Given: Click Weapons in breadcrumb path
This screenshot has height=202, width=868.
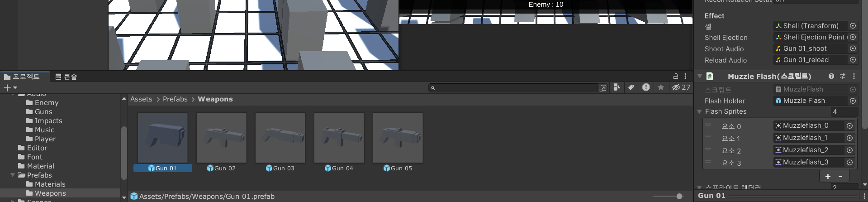Looking at the screenshot, I should [215, 99].
